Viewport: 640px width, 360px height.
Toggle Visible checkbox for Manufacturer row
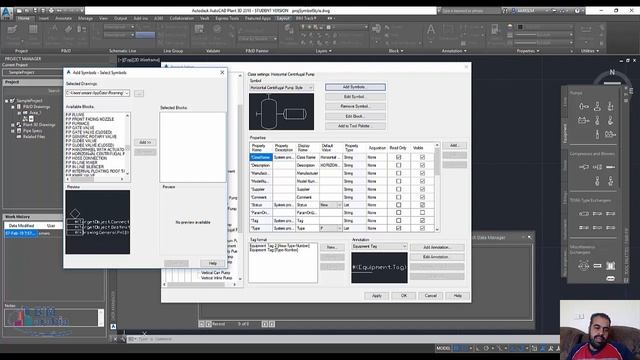422,173
